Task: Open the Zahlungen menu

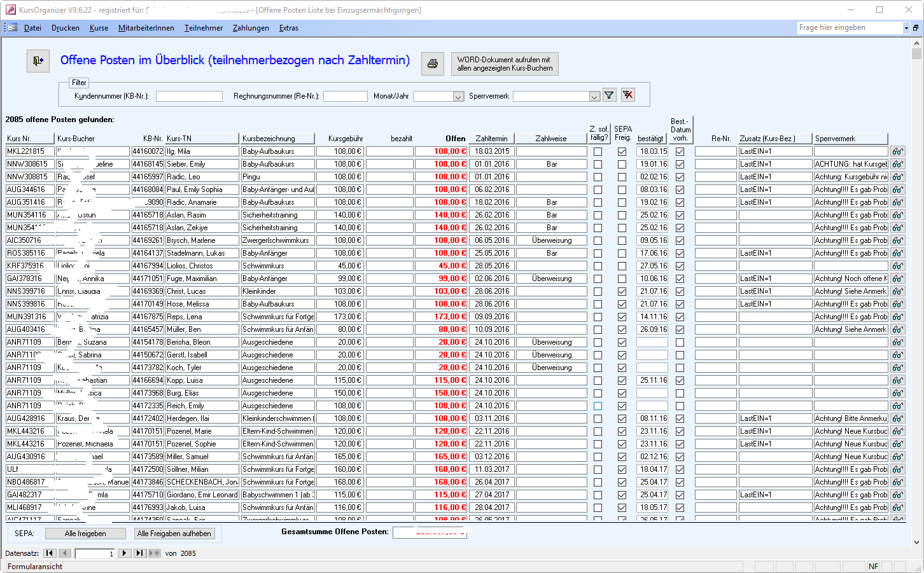Action: pyautogui.click(x=251, y=28)
